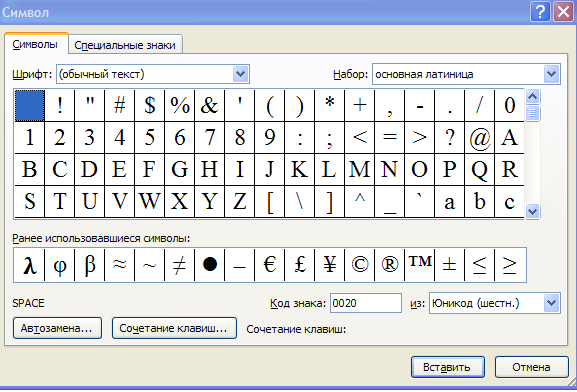Switch to the Специальные знаки tab

(x=125, y=45)
